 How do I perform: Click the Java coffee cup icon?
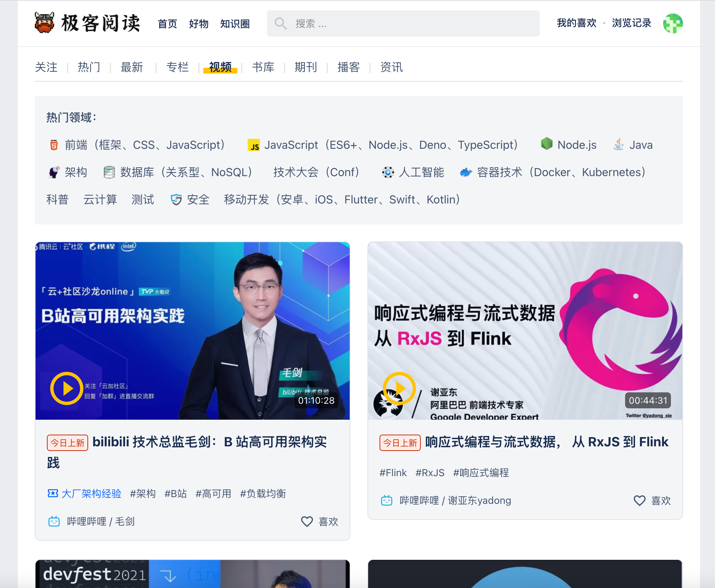pyautogui.click(x=619, y=144)
